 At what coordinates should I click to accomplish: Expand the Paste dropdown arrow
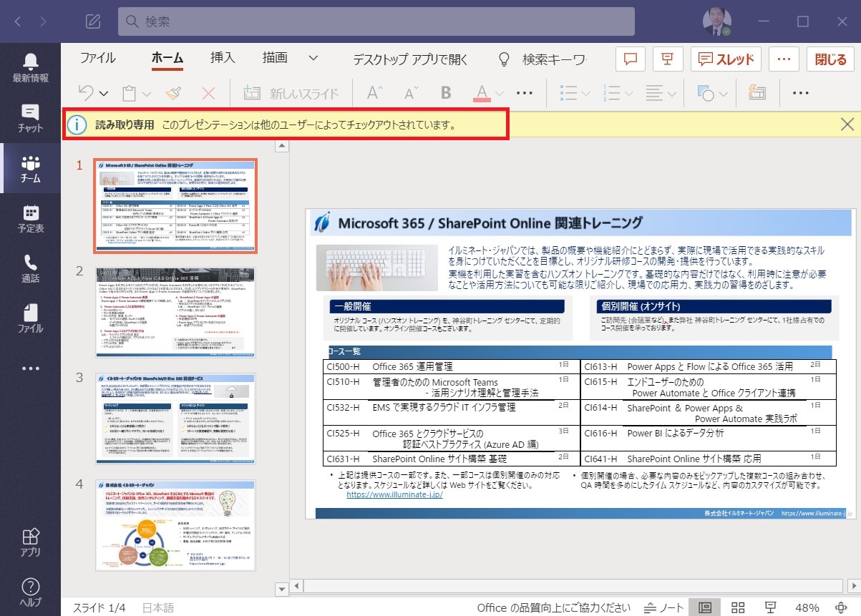[147, 94]
